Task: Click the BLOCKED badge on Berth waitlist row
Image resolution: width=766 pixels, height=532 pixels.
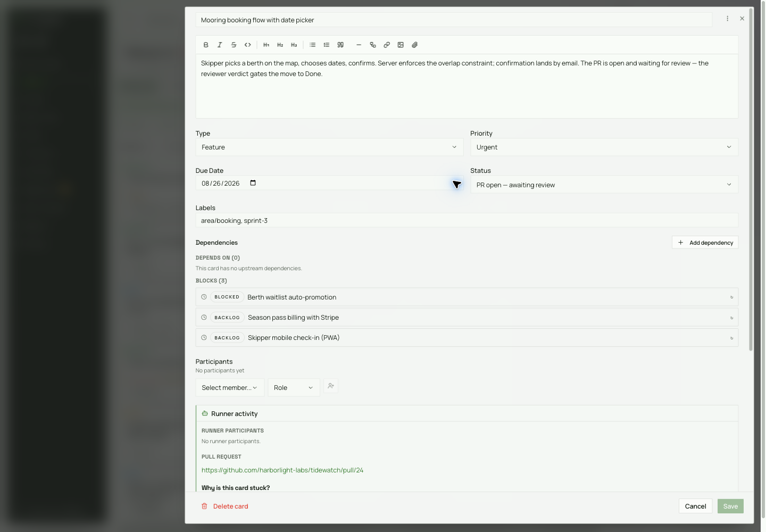Action: (x=227, y=297)
